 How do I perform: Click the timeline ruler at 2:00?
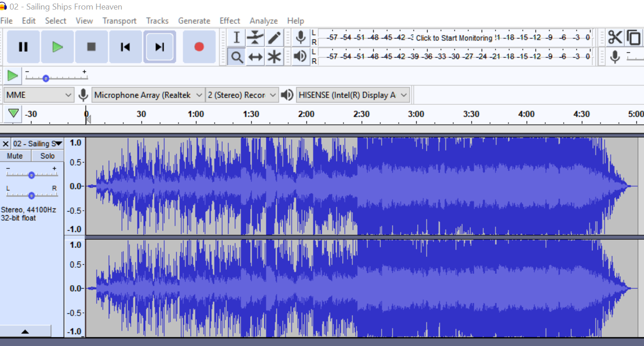pos(306,114)
